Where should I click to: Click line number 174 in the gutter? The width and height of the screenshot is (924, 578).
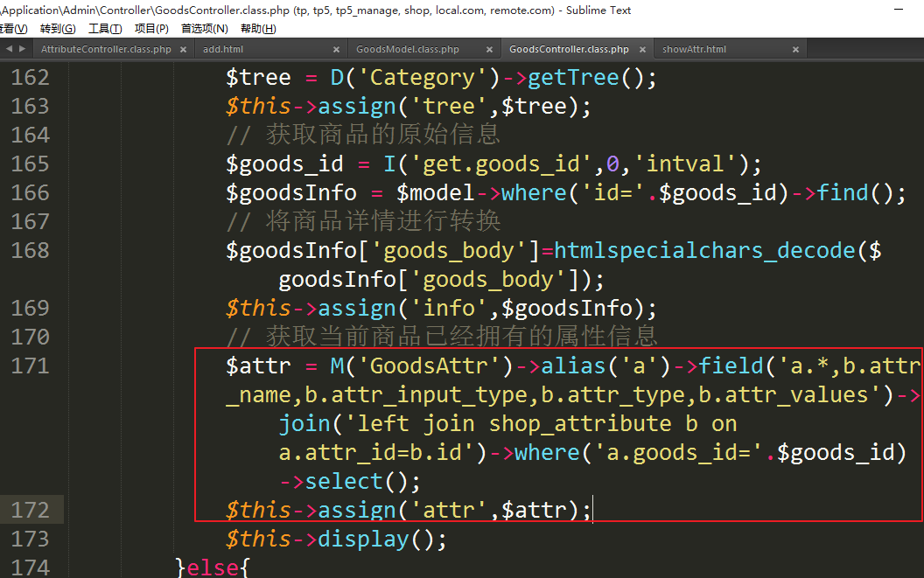(31, 568)
